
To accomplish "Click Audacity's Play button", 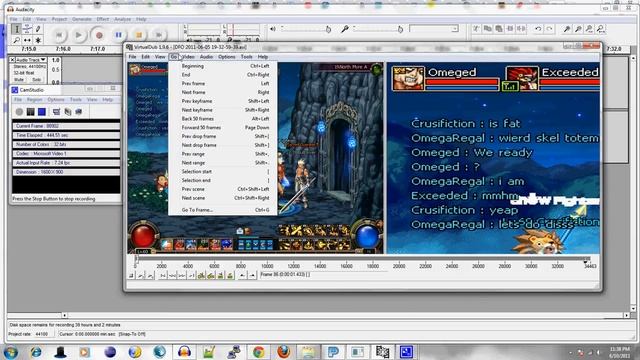I will (x=78, y=35).
